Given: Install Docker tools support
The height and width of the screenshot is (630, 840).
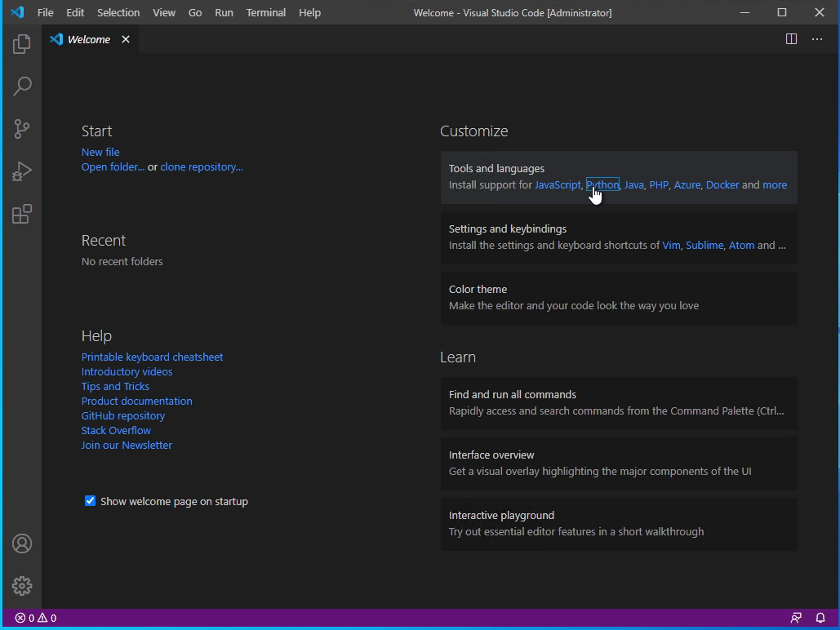Looking at the screenshot, I should pos(722,184).
